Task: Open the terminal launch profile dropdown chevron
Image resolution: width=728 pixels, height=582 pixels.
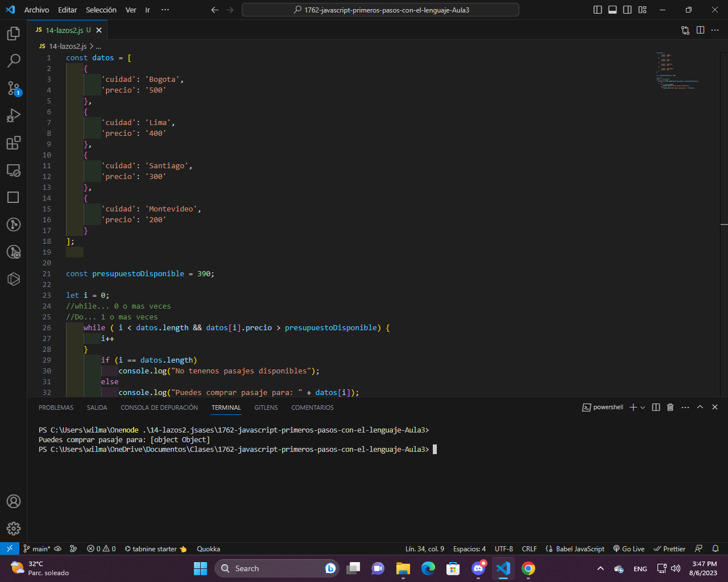Action: pos(643,407)
